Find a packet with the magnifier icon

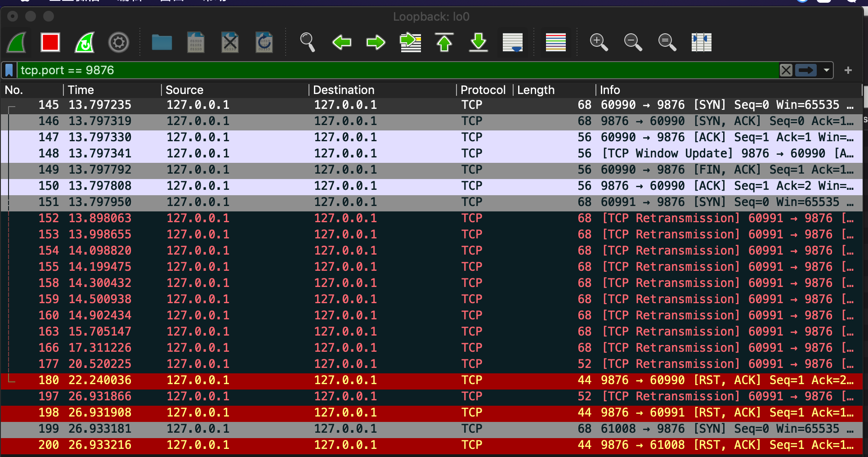[308, 43]
